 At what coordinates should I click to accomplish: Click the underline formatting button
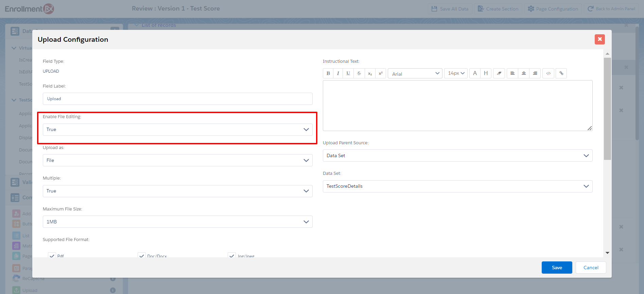[348, 73]
